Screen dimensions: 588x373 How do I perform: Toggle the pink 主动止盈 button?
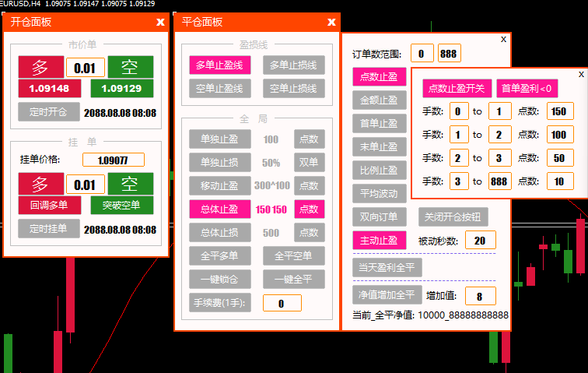click(379, 240)
